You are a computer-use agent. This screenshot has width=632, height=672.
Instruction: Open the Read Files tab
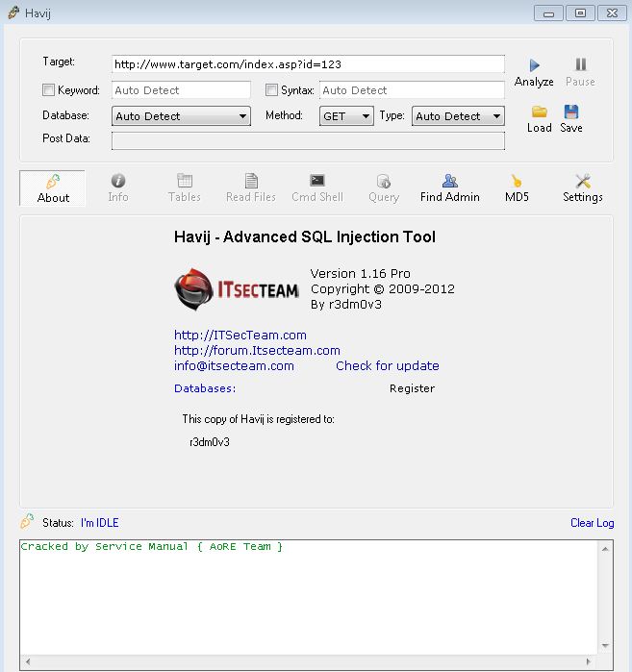pyautogui.click(x=251, y=188)
